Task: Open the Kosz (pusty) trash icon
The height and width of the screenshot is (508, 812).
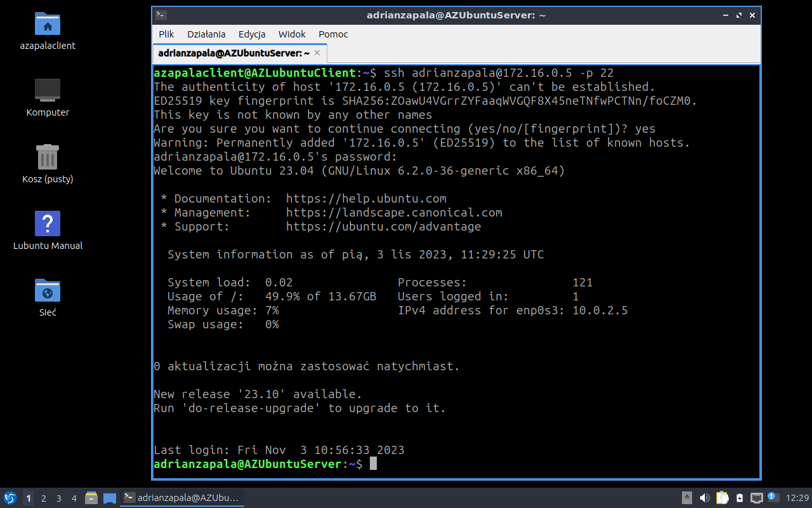Action: coord(48,157)
